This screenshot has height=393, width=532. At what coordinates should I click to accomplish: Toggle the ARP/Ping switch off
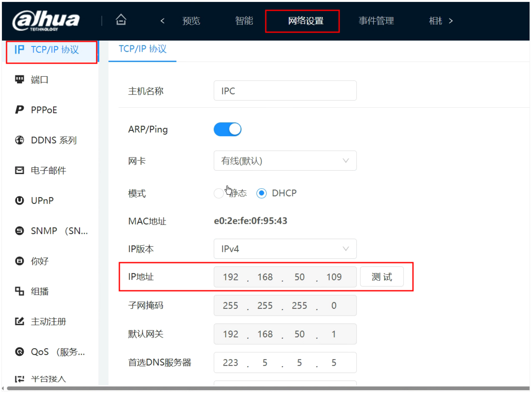click(227, 129)
